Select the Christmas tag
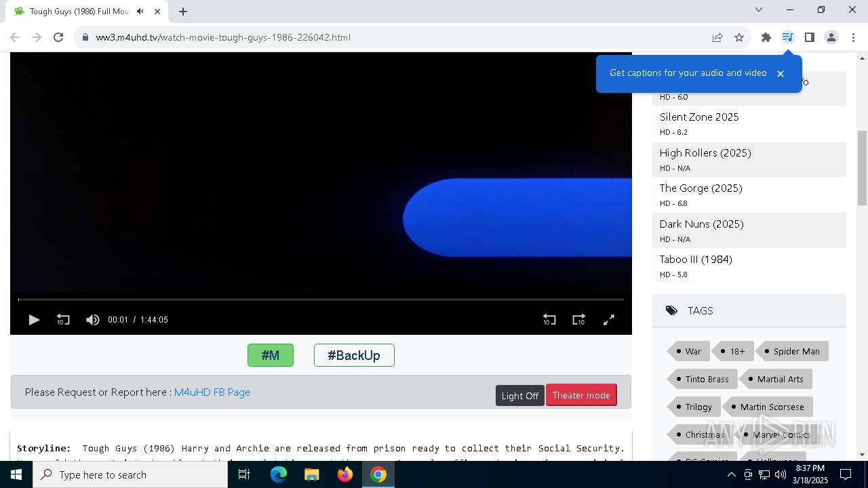Image resolution: width=868 pixels, height=488 pixels. pyautogui.click(x=700, y=434)
